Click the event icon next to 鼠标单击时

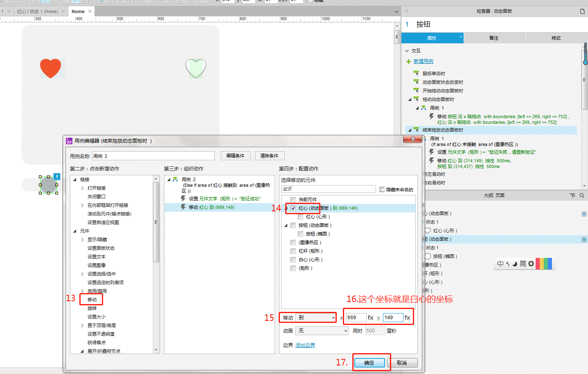(x=416, y=73)
